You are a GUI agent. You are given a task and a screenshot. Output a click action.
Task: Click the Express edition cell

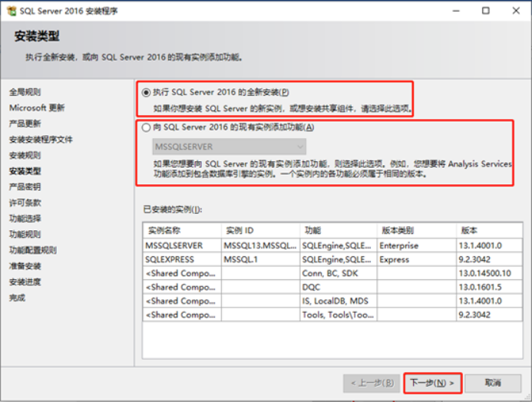click(x=417, y=259)
